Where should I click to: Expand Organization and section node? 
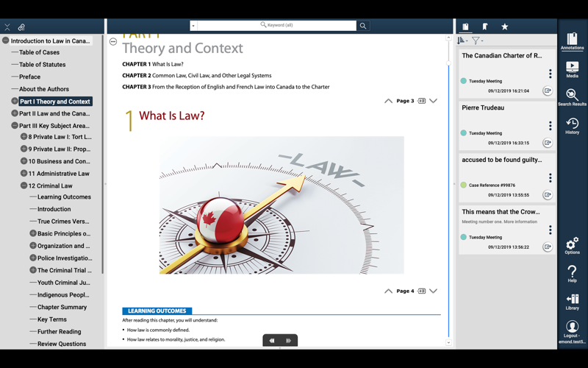coord(33,246)
